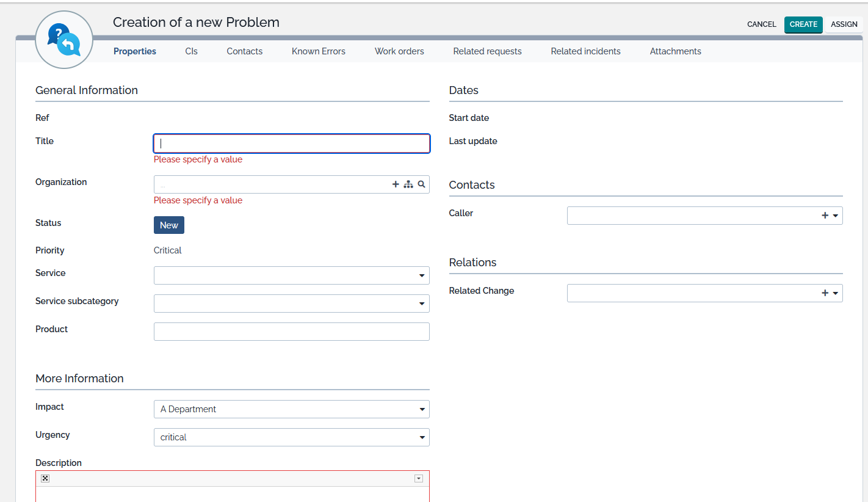
Task: Switch to the Known Errors tab
Action: coord(319,51)
